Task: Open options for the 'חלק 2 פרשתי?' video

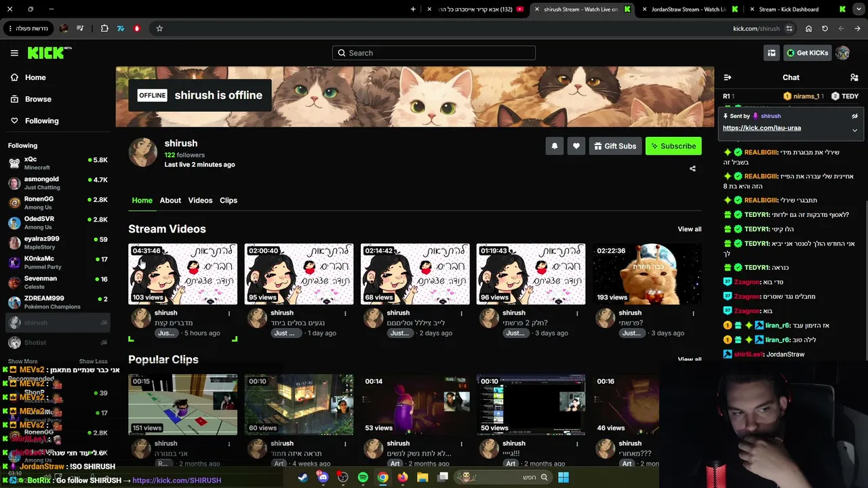Action: pos(577,313)
